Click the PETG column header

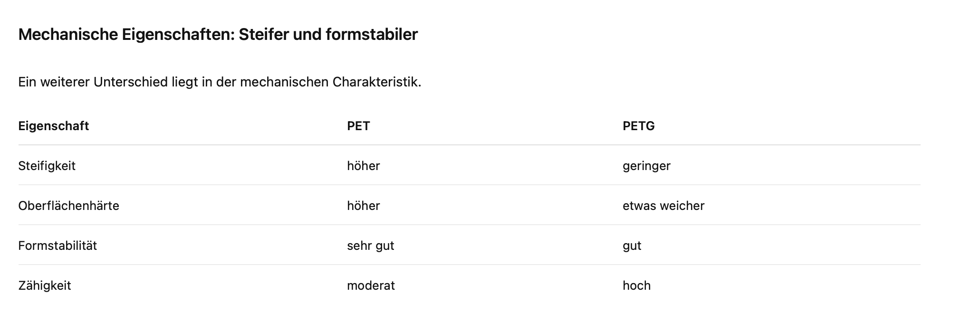(639, 126)
